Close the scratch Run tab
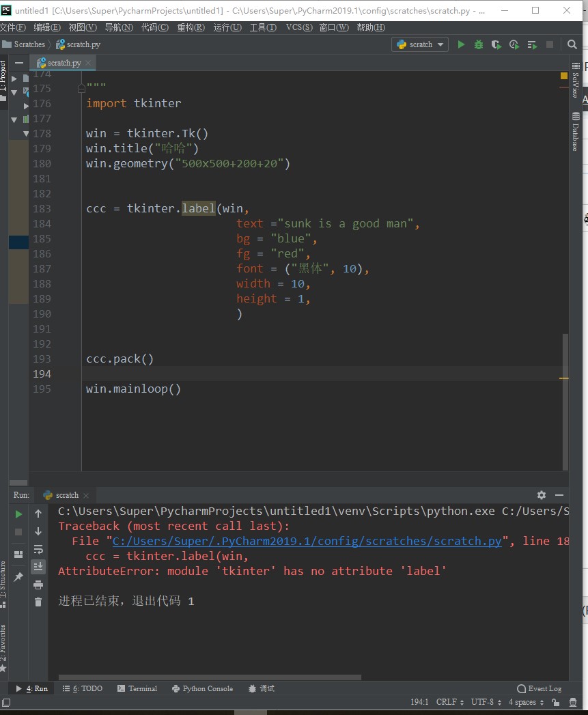Image resolution: width=588 pixels, height=715 pixels. click(x=86, y=495)
